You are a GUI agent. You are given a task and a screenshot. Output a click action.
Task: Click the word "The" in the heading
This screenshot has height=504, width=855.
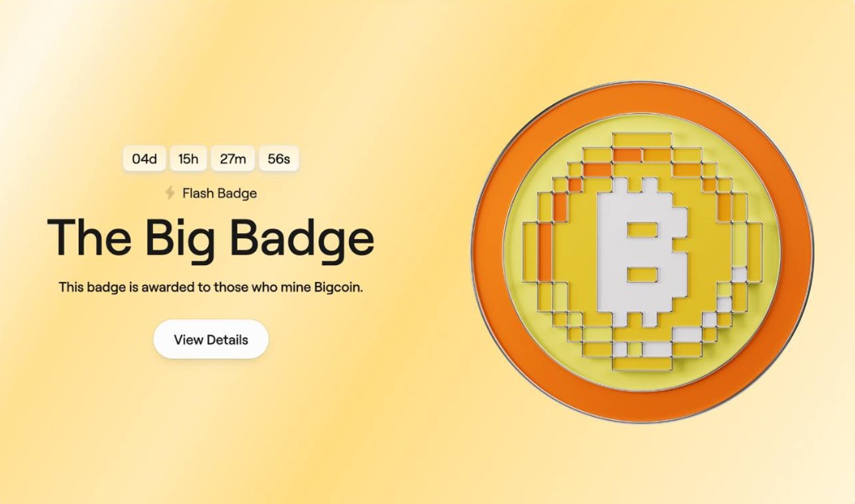click(89, 237)
